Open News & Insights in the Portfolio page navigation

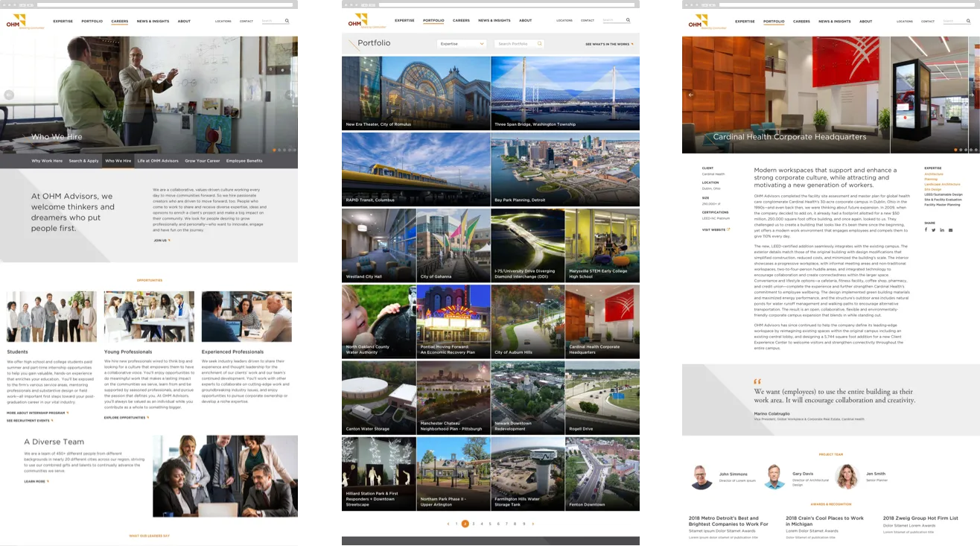[x=493, y=20]
